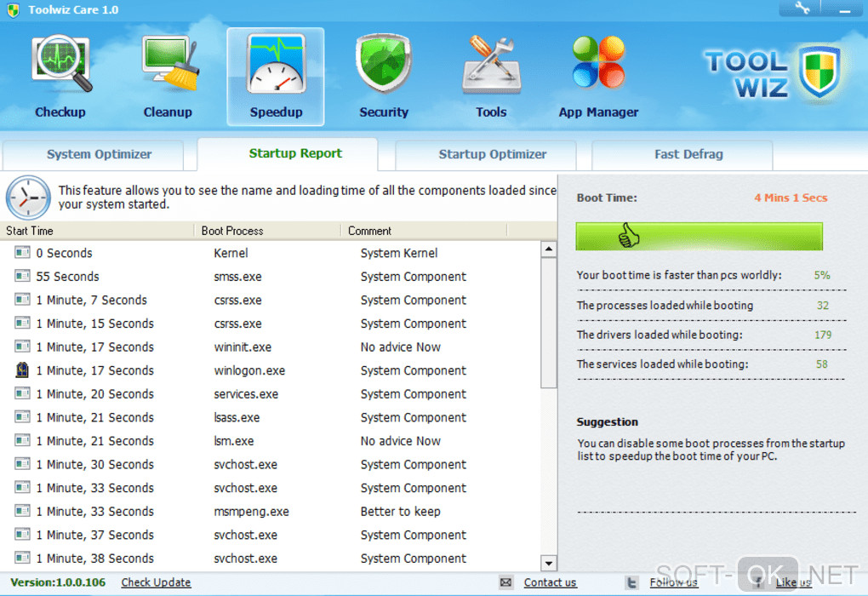The image size is (868, 596).
Task: Click the 'System Kernel' comment
Action: (x=398, y=253)
